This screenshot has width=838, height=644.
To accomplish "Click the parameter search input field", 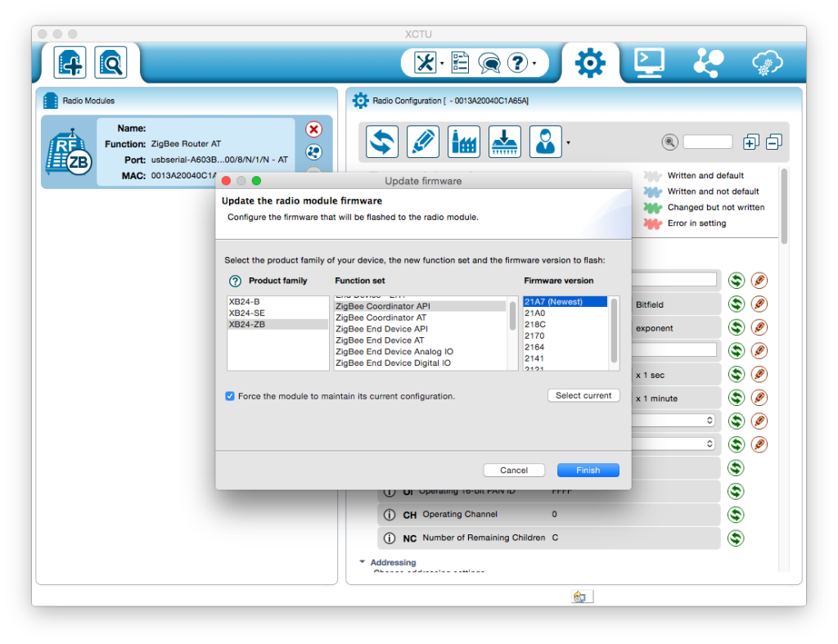I will 707,142.
